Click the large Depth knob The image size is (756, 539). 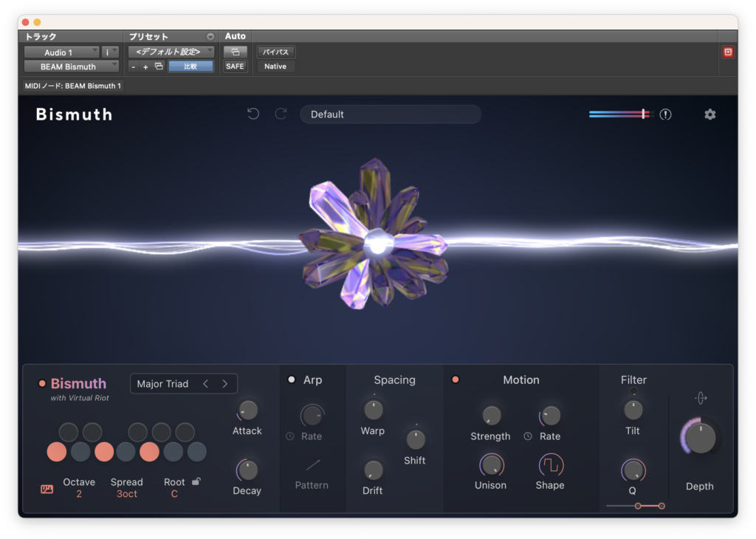(x=700, y=437)
